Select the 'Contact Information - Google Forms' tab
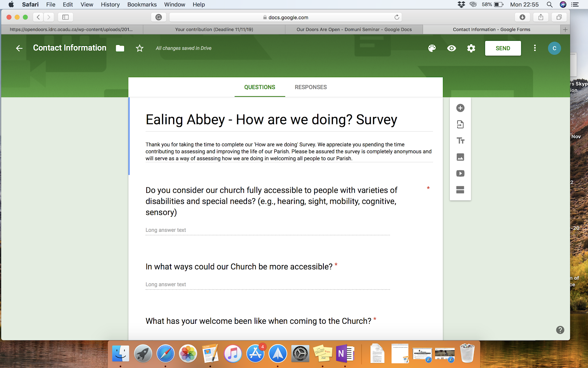 [x=492, y=29]
